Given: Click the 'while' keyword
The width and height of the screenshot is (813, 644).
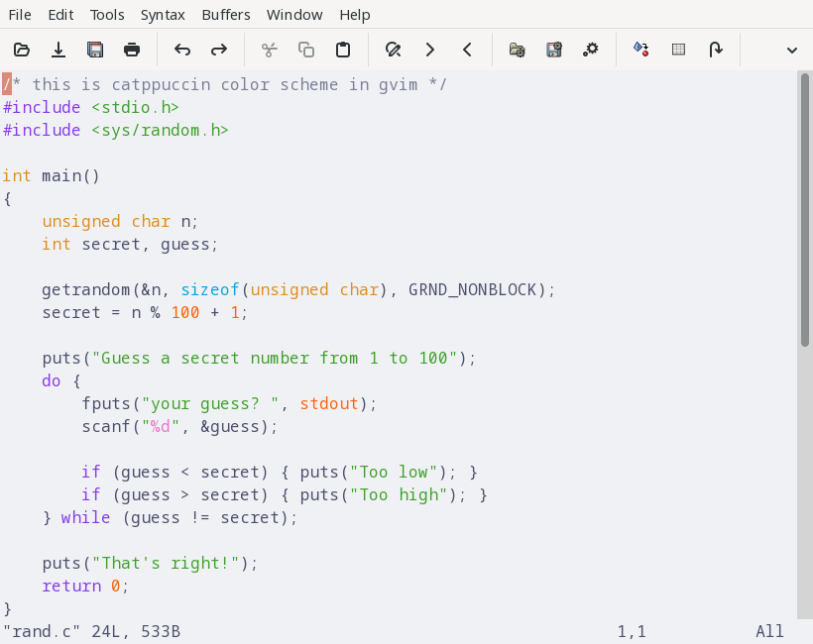Looking at the screenshot, I should click(85, 517).
